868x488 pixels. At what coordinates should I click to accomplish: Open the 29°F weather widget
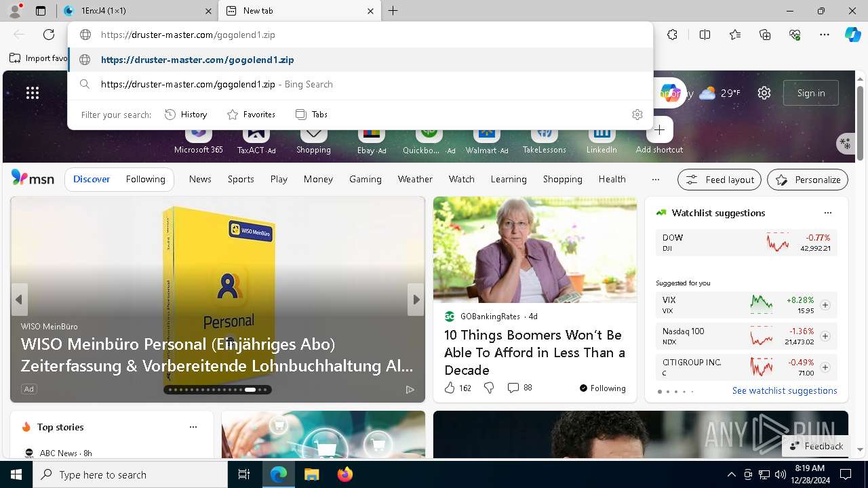tap(719, 93)
